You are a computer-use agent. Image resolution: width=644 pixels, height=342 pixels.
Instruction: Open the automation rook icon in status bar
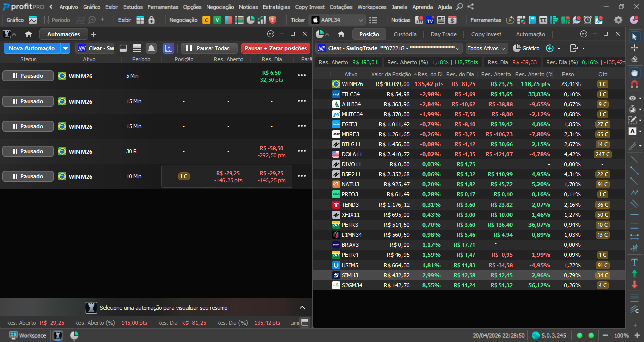point(58,335)
